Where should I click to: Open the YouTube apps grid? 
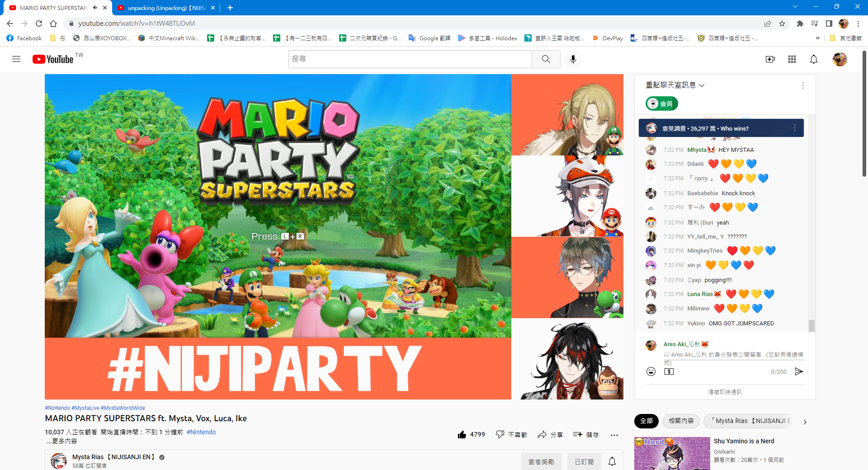click(792, 59)
